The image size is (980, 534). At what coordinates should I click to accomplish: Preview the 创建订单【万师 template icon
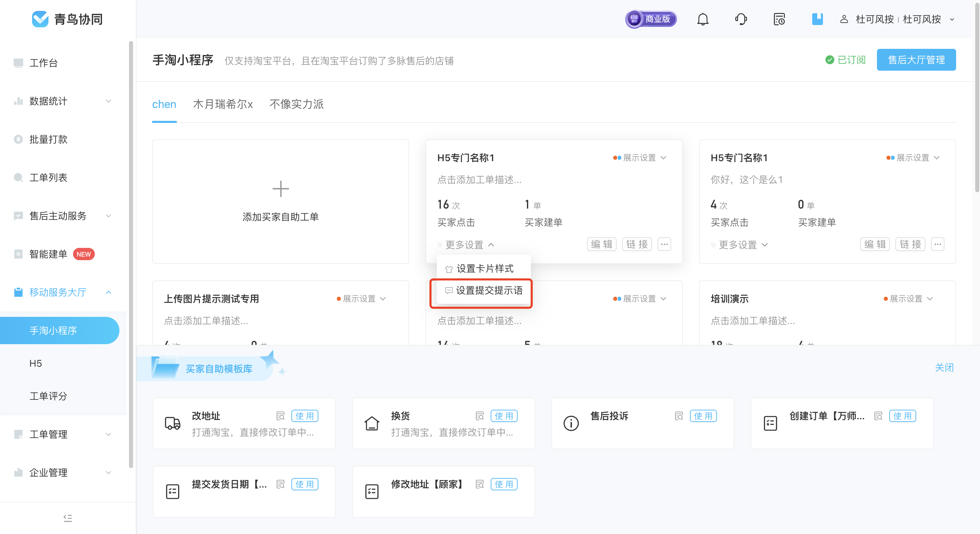pos(878,416)
